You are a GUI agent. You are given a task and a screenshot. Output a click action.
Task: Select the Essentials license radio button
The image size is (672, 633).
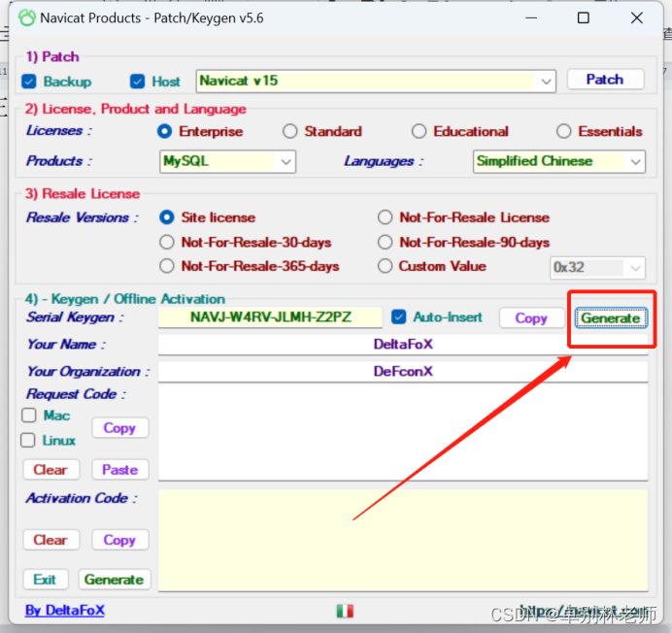point(563,131)
